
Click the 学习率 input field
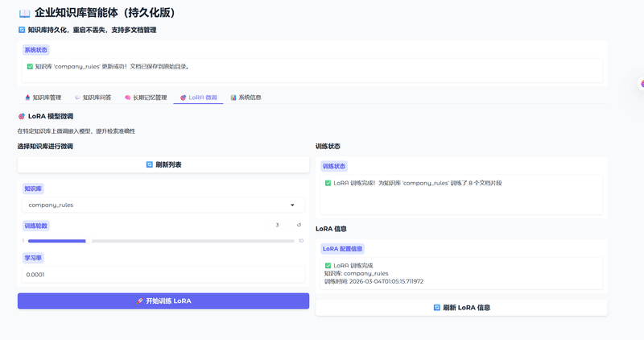pos(163,275)
